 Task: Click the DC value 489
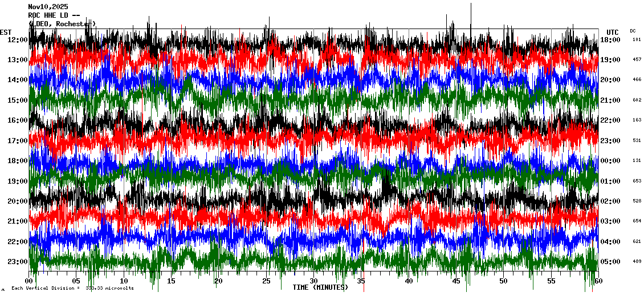[637, 262]
